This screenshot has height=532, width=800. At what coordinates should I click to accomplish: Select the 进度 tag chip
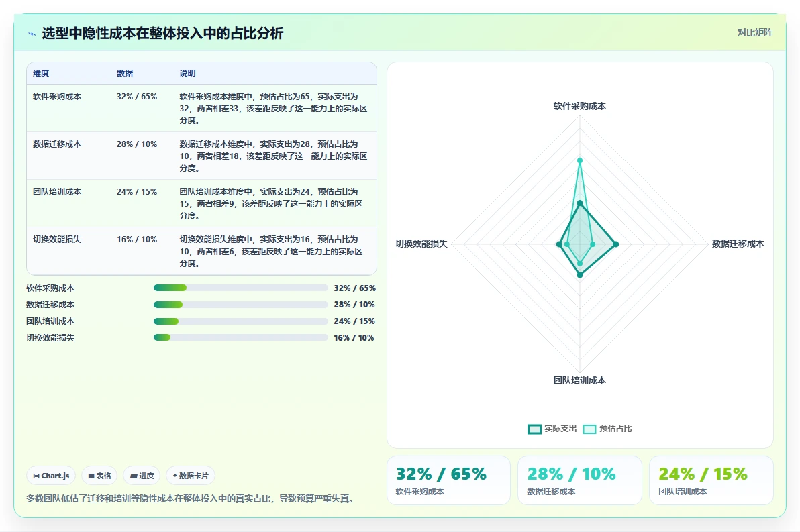tap(142, 476)
